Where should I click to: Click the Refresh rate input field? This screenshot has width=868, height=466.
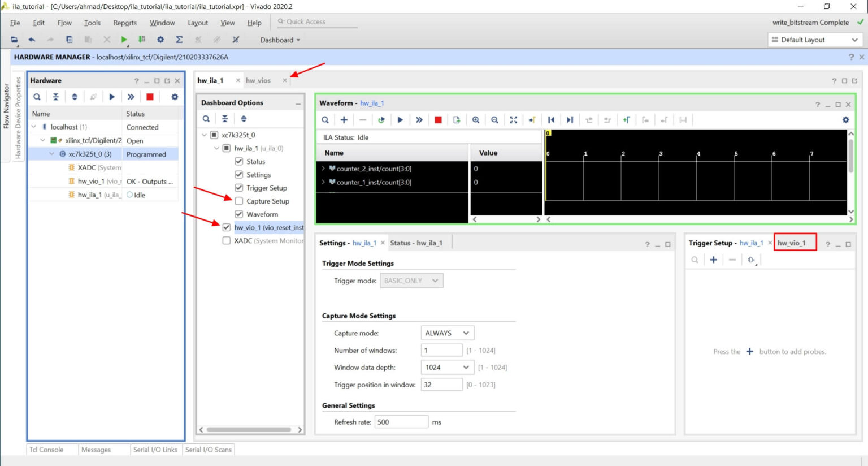401,422
